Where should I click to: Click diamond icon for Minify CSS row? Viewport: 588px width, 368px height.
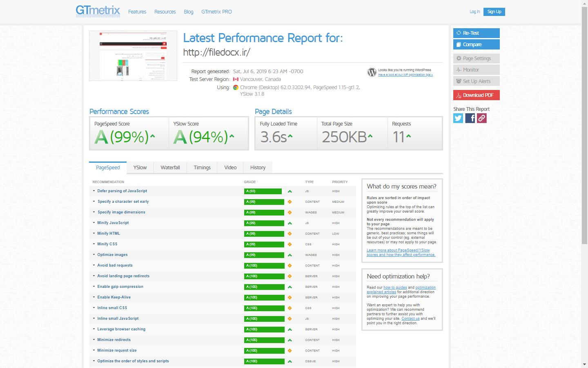[290, 245]
